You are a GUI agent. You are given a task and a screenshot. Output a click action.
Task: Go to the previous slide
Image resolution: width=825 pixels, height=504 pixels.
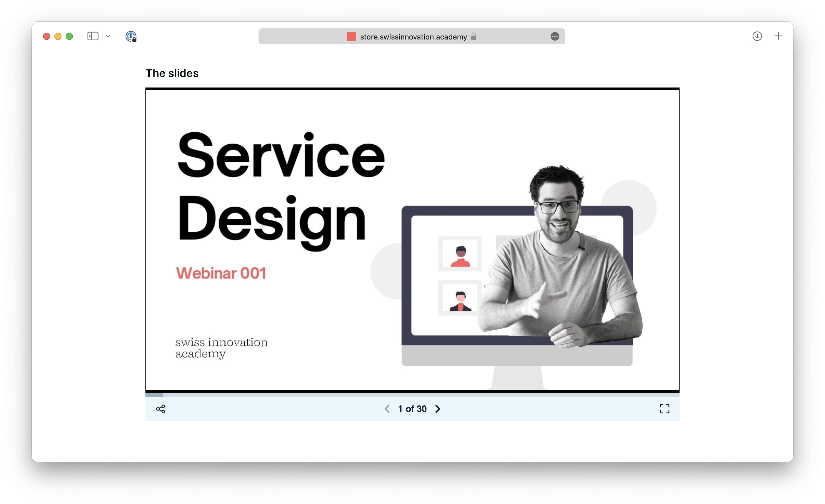click(x=387, y=409)
